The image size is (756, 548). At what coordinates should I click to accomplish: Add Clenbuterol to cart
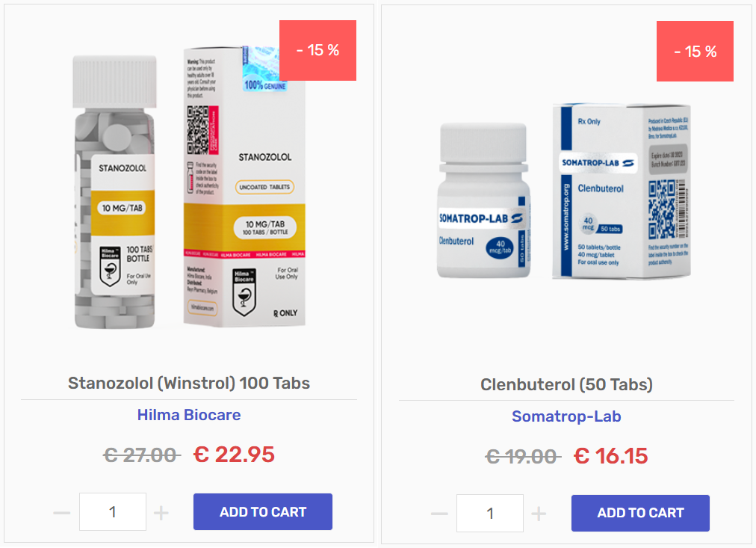tap(640, 514)
